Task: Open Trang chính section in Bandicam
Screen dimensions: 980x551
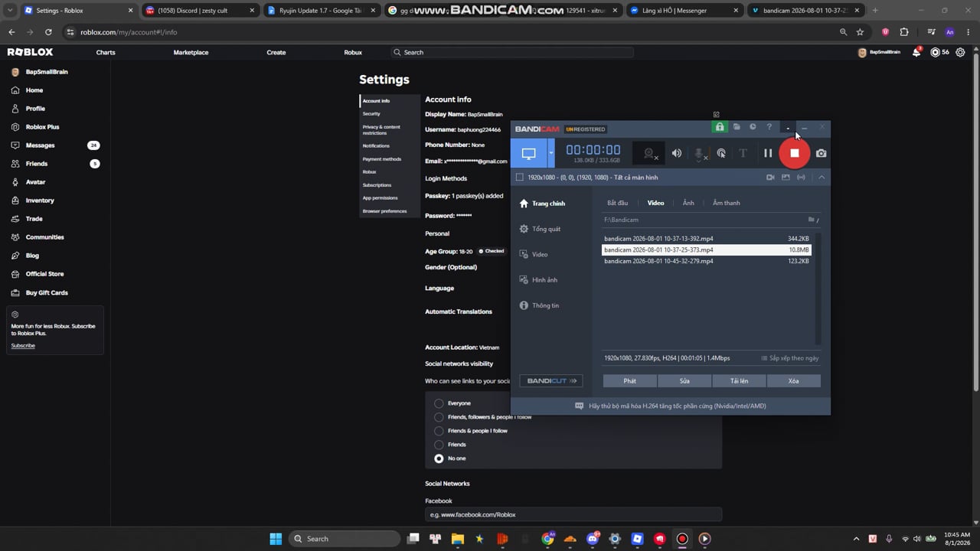Action: coord(542,204)
